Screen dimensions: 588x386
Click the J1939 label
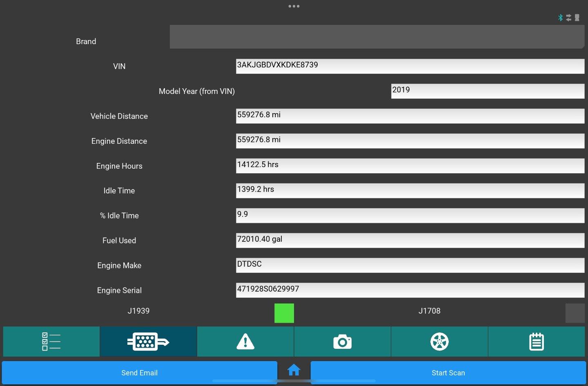138,311
